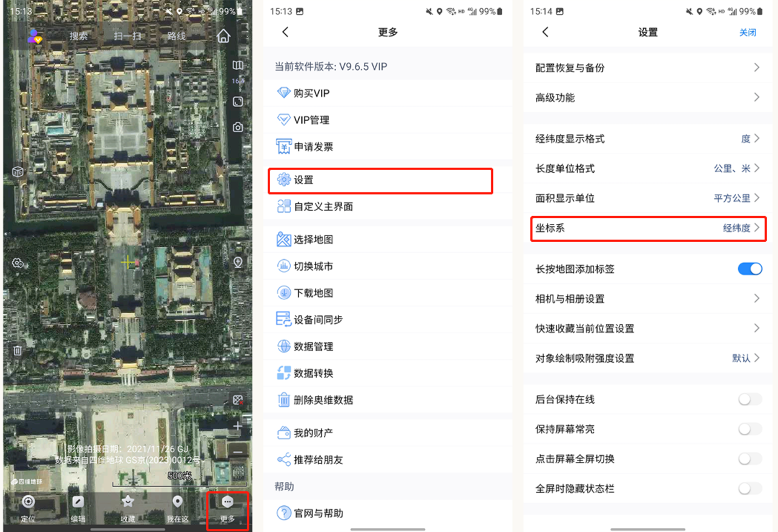Enable 后台保持在线 toggle
This screenshot has height=532, width=778.
click(x=750, y=399)
